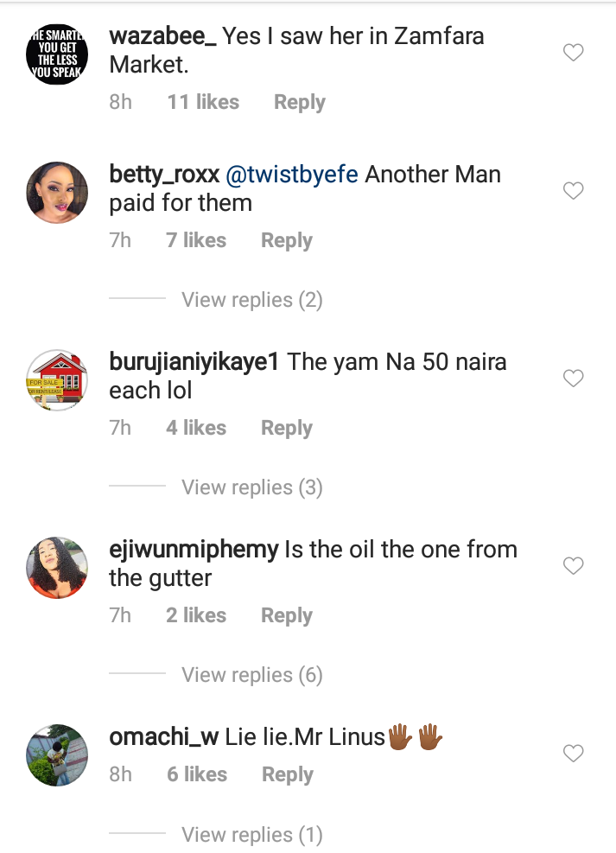This screenshot has height=853, width=616.
Task: Open wazabee_ profile picture
Action: click(57, 54)
